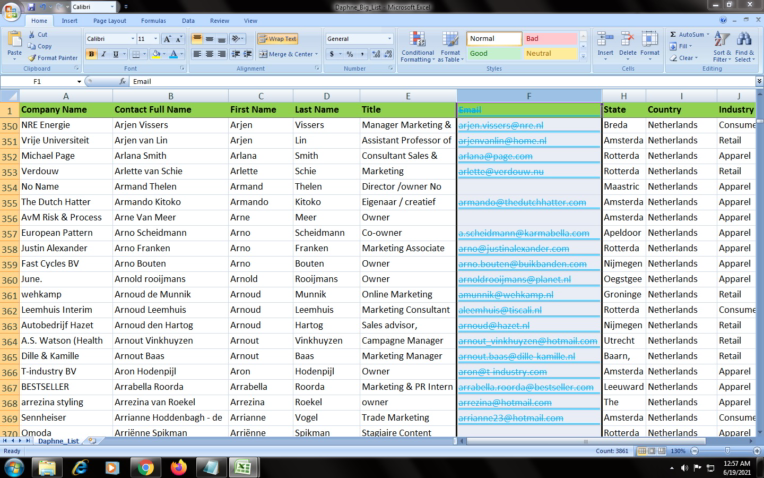Expand the Merge & Center dropdown arrow

click(316, 54)
